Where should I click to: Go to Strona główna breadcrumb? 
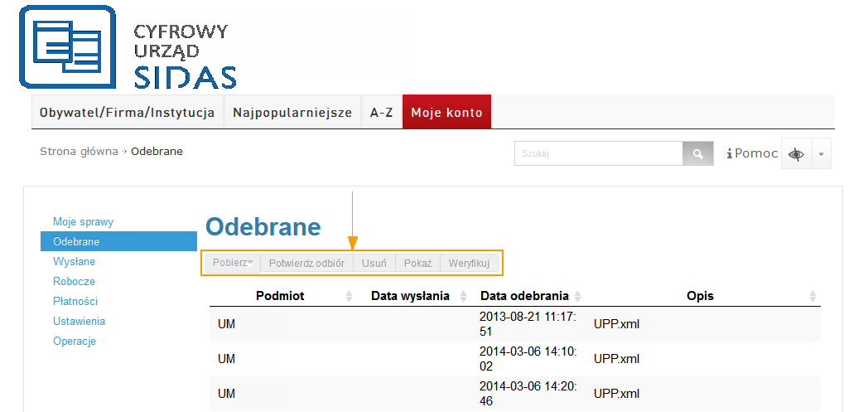pos(79,152)
